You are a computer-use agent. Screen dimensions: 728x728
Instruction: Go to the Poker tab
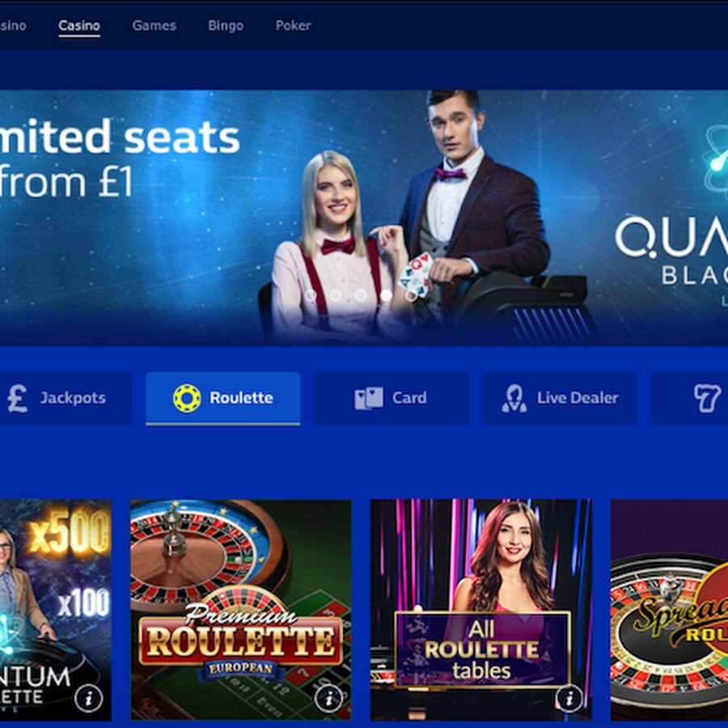pos(293,26)
